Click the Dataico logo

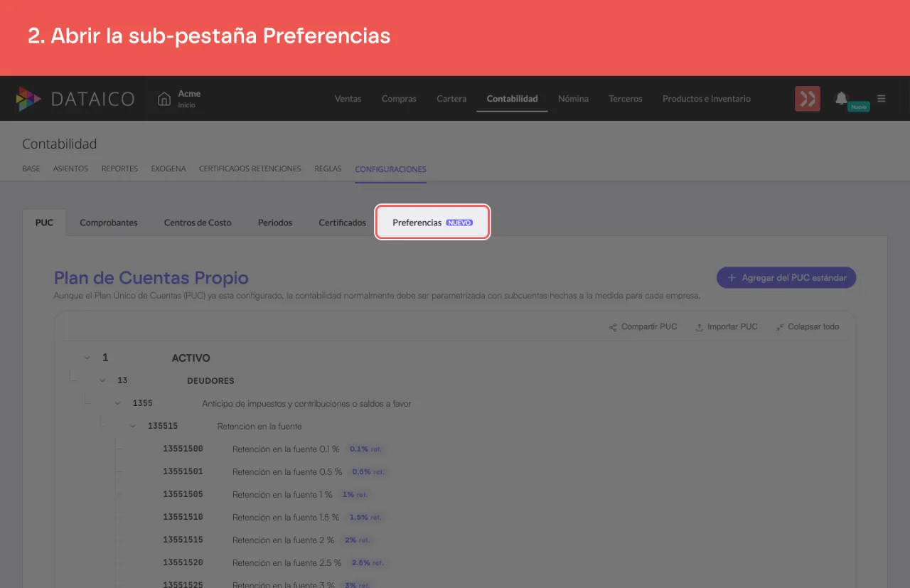(75, 99)
